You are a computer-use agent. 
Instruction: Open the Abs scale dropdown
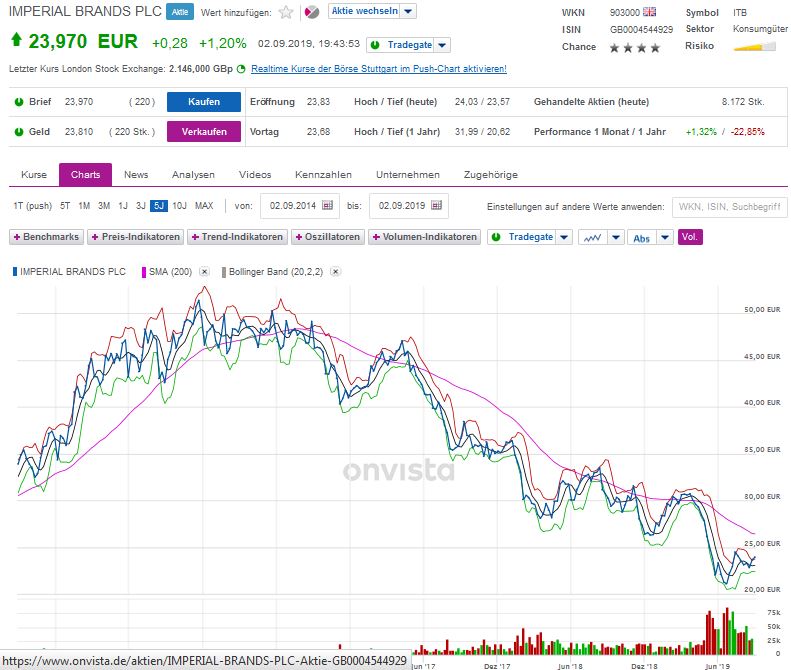pyautogui.click(x=650, y=238)
